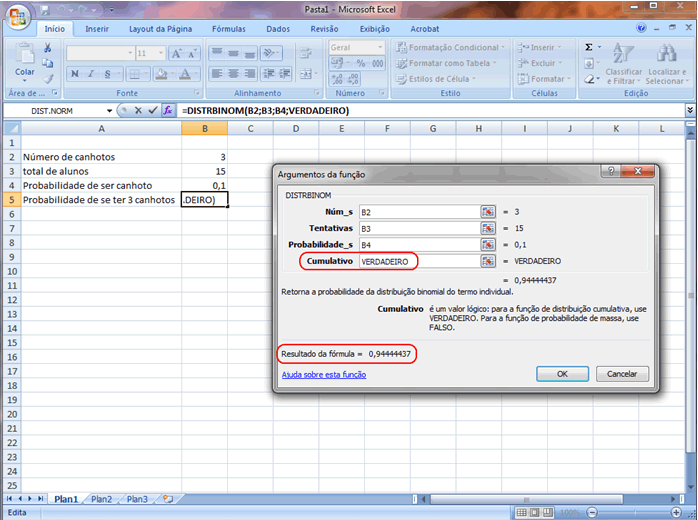Open the DIST.NORM name box dropdown
This screenshot has width=698, height=520.
109,111
